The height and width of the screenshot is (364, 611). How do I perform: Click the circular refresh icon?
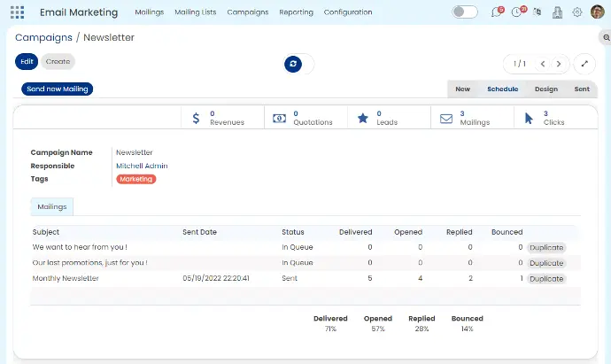[293, 64]
